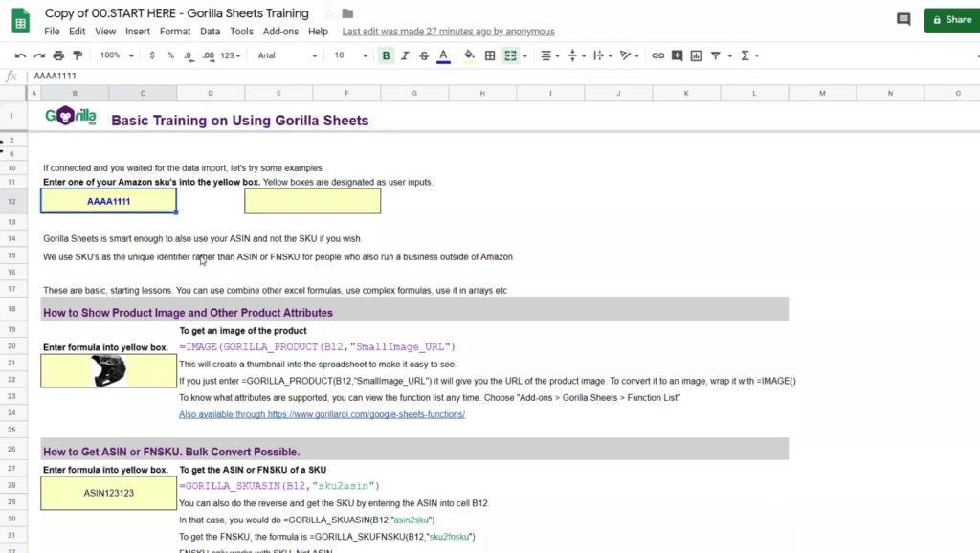Click the Insert chart icon

point(697,55)
